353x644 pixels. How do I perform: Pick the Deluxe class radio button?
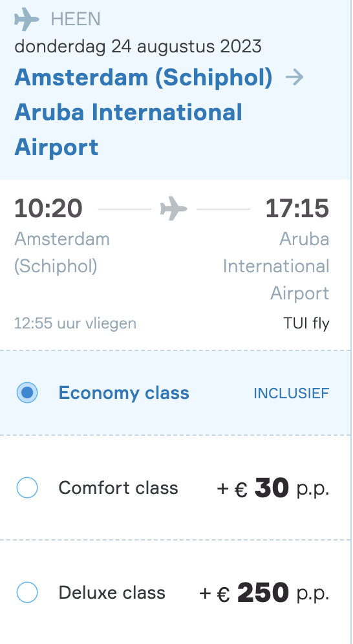pyautogui.click(x=27, y=592)
